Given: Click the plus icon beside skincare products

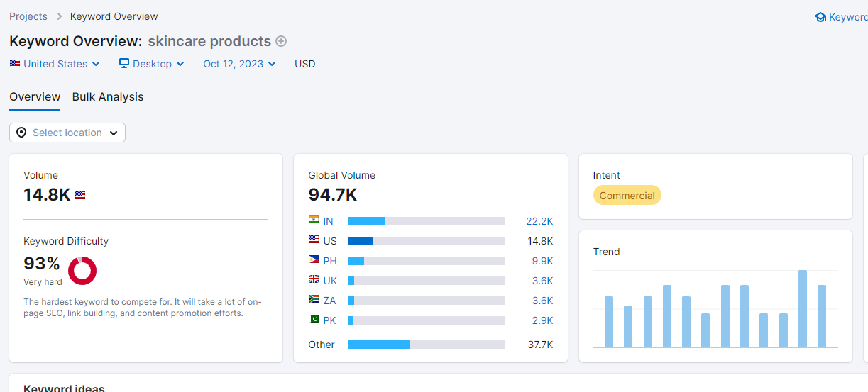Looking at the screenshot, I should tap(281, 41).
